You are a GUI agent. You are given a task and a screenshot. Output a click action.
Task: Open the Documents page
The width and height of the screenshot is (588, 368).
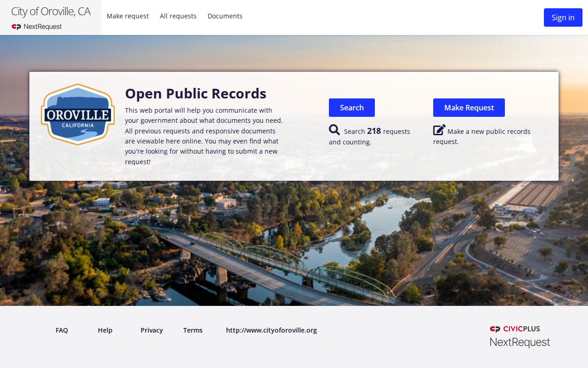point(225,16)
